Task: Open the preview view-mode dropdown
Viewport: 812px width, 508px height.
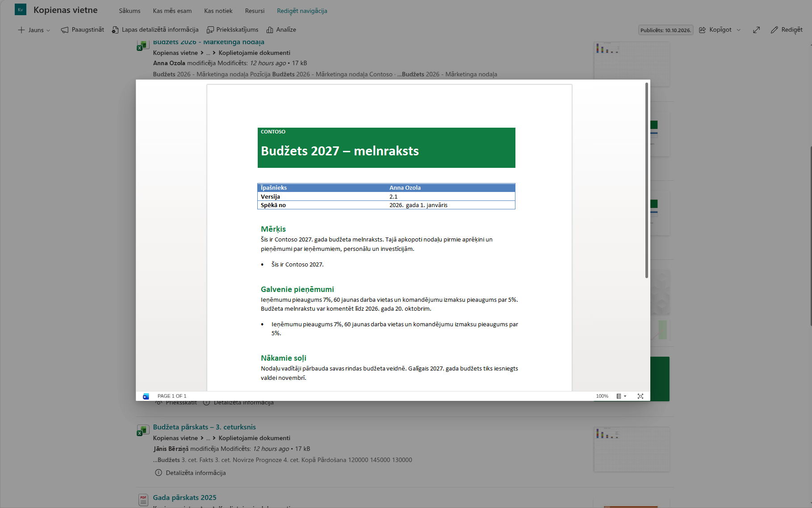Action: pos(621,396)
